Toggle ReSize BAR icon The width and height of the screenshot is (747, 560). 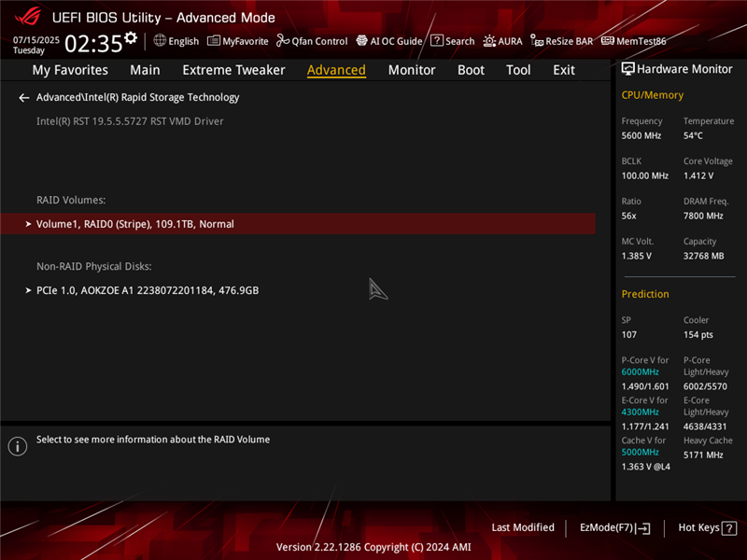tap(537, 40)
